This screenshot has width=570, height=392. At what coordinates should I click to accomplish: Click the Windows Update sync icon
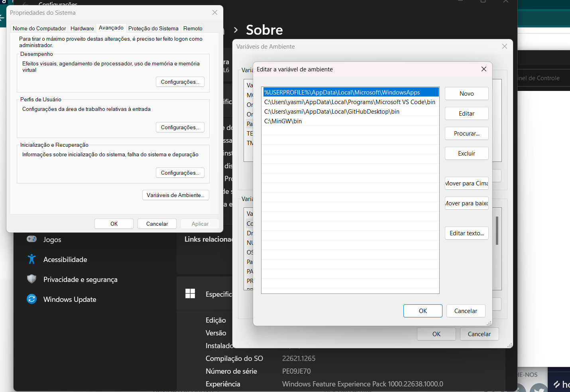click(x=32, y=299)
